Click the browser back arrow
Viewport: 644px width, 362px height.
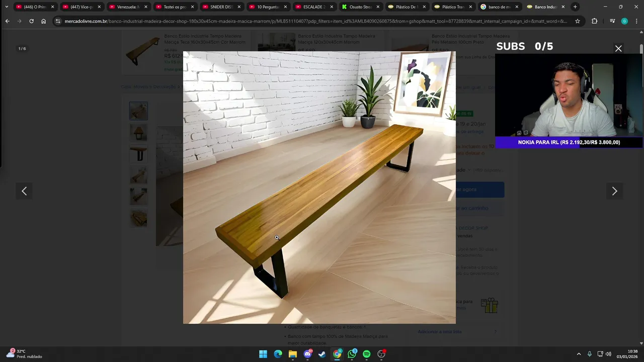click(x=7, y=21)
